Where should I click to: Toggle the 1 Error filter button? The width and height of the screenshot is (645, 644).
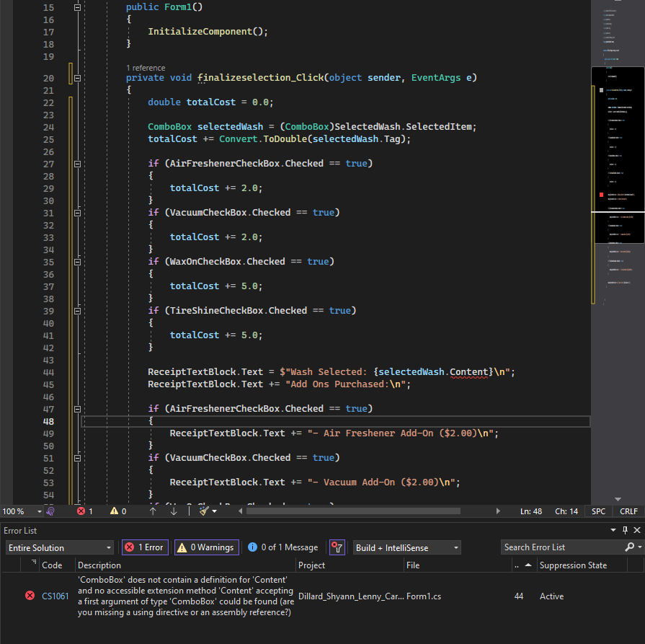point(145,547)
